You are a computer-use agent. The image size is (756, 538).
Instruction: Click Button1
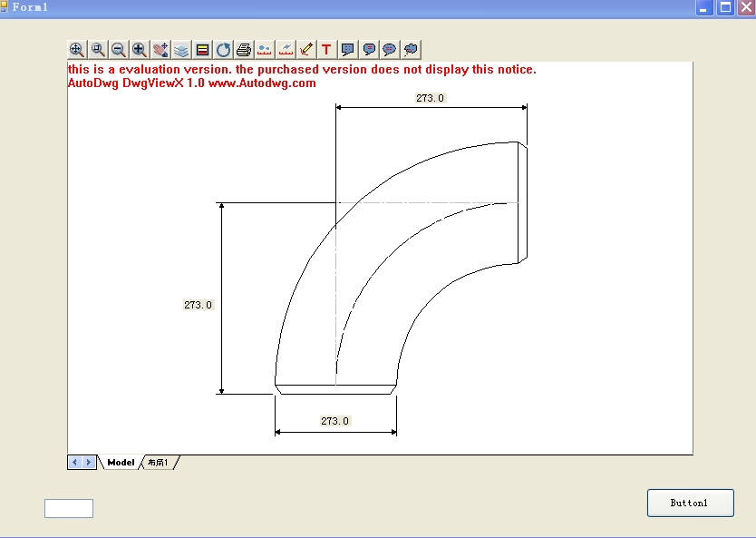691,503
